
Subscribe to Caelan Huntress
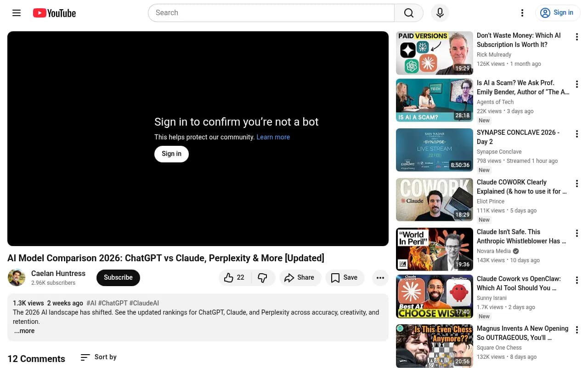[118, 277]
